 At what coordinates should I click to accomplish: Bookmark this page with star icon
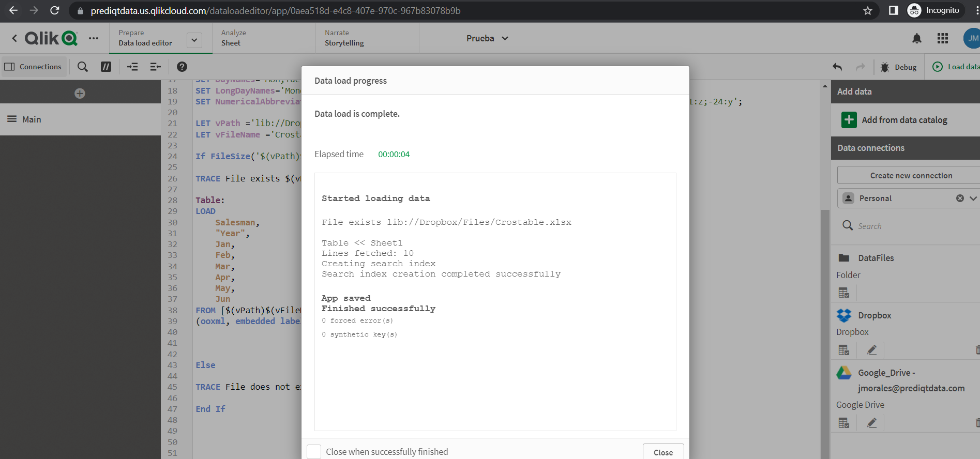coord(868,10)
